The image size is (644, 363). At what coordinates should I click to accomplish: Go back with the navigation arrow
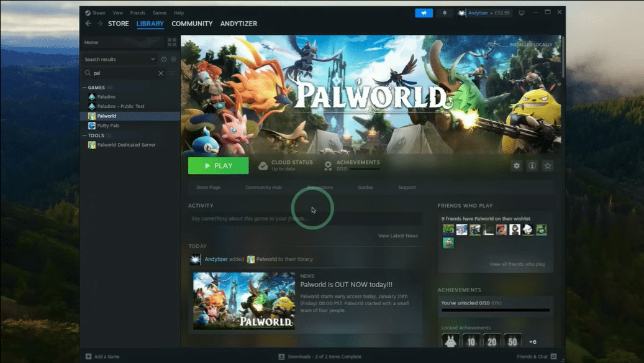point(88,24)
